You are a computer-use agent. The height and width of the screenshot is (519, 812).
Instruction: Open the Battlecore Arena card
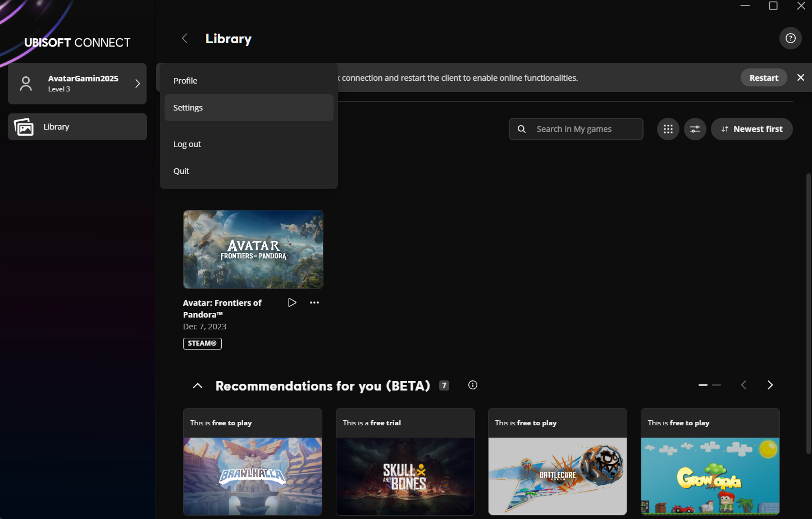point(558,462)
